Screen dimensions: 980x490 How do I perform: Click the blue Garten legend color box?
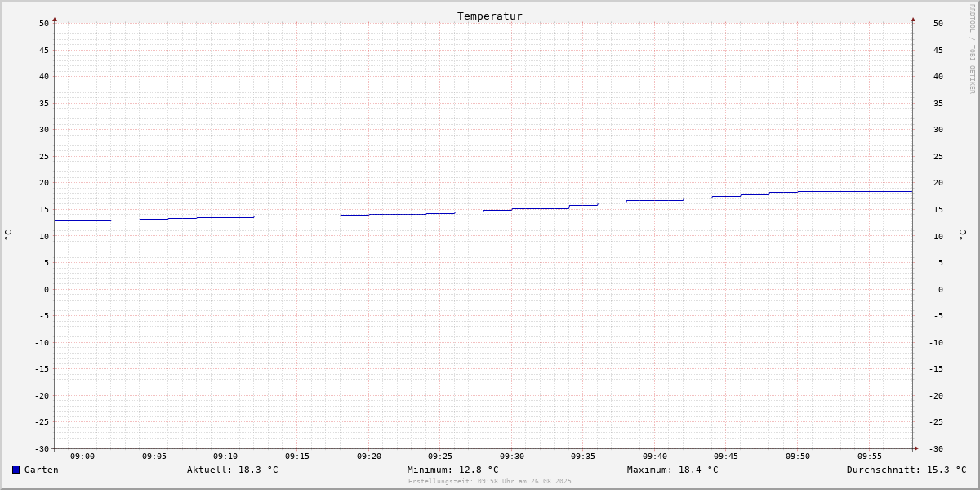click(16, 470)
